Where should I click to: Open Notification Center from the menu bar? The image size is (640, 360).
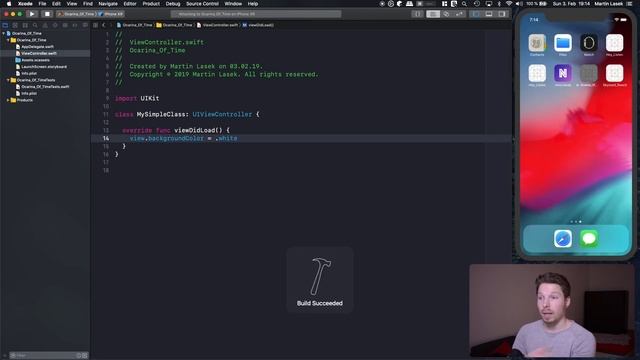pos(630,4)
